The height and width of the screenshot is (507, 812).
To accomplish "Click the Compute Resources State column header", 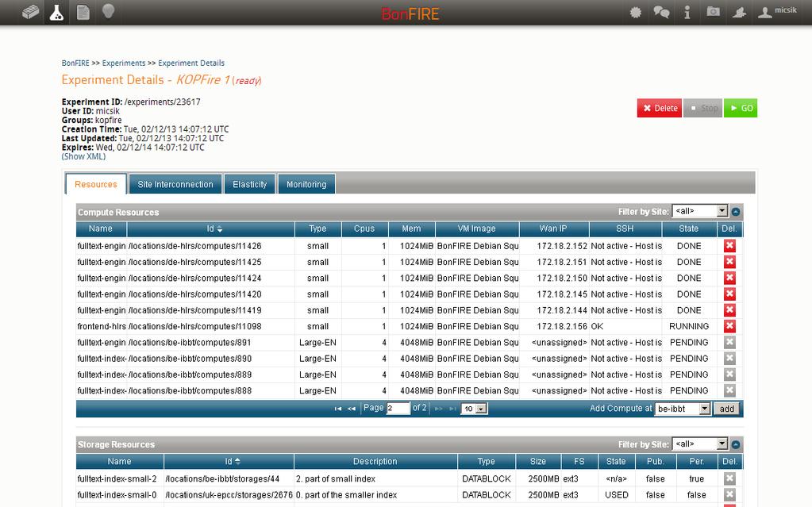I will pos(689,229).
